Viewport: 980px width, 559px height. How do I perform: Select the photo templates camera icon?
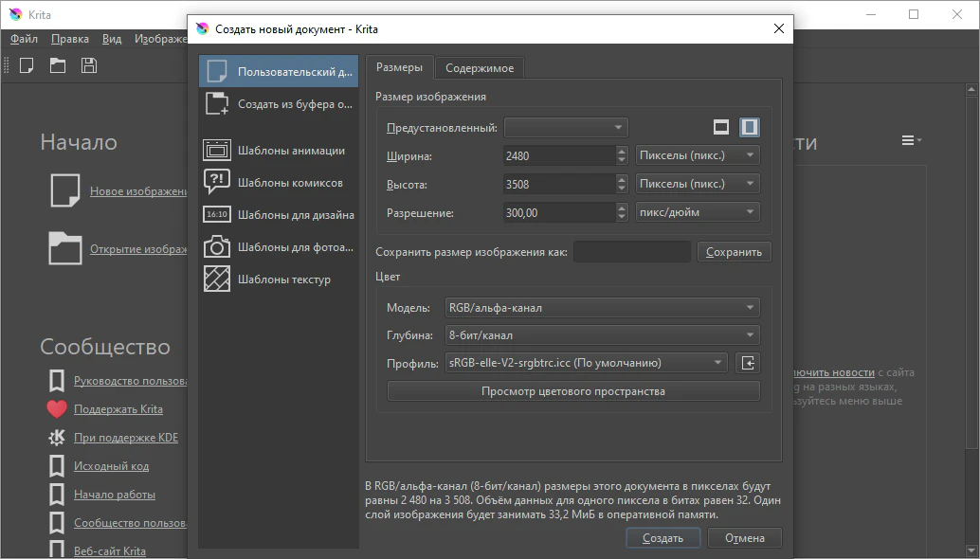pos(217,246)
